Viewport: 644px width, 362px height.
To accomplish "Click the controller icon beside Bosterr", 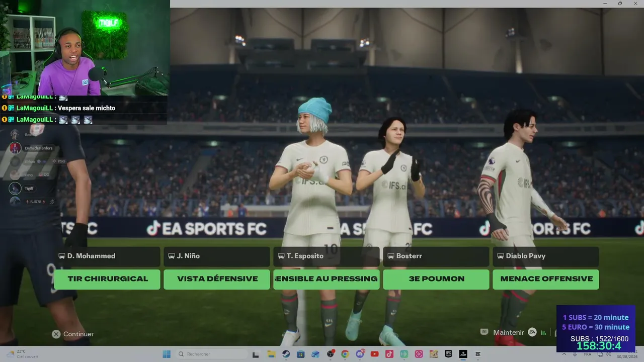I will [391, 256].
